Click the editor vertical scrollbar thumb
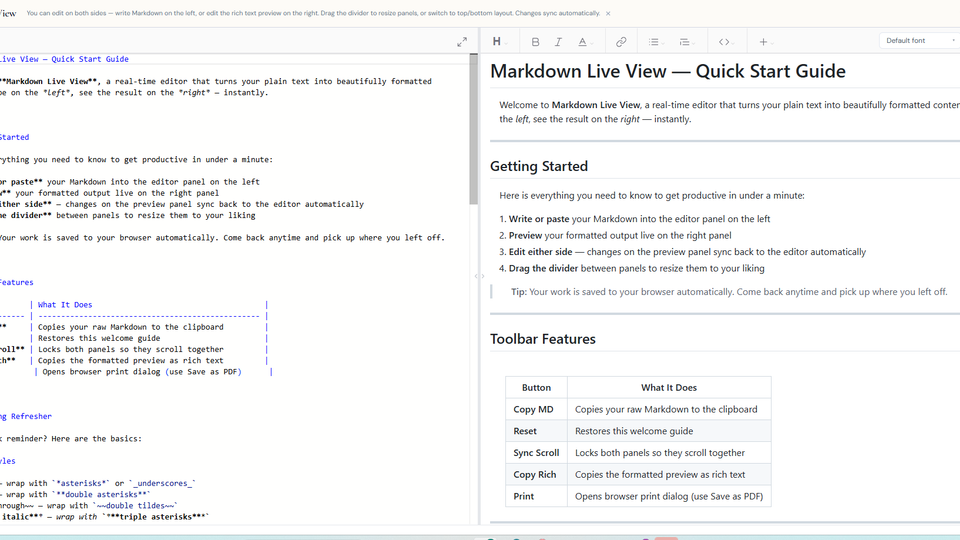960x540 pixels. [474, 130]
